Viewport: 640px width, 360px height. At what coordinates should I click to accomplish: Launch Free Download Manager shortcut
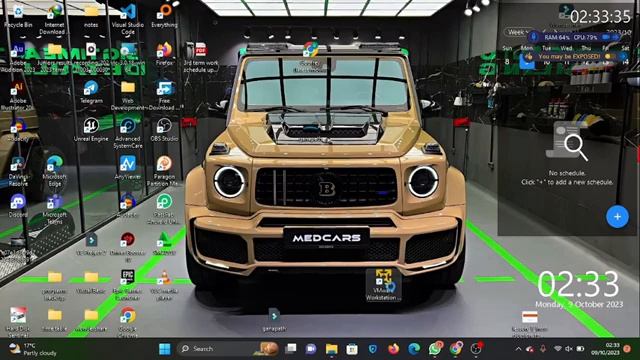tap(164, 96)
